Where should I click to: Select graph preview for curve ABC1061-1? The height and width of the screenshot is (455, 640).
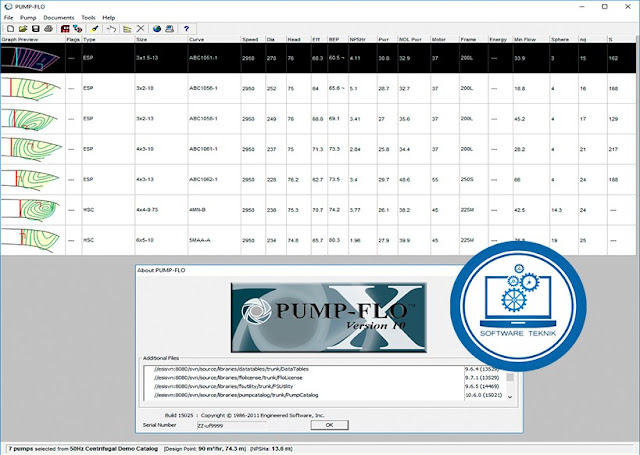pos(32,149)
